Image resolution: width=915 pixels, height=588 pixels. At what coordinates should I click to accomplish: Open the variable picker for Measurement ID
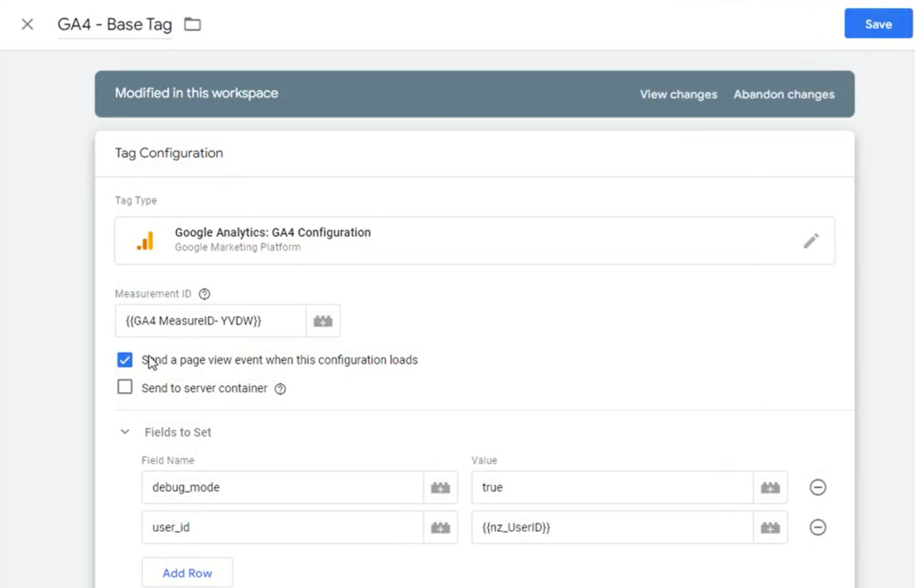[x=323, y=320]
